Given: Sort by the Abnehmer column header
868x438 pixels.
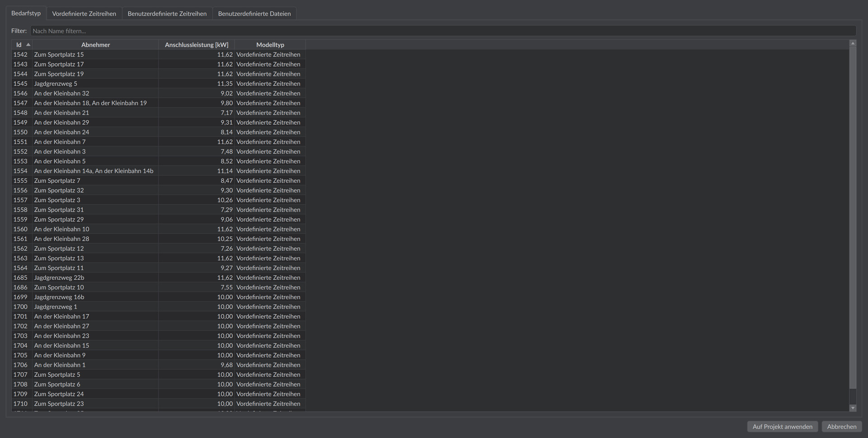Looking at the screenshot, I should (x=95, y=44).
